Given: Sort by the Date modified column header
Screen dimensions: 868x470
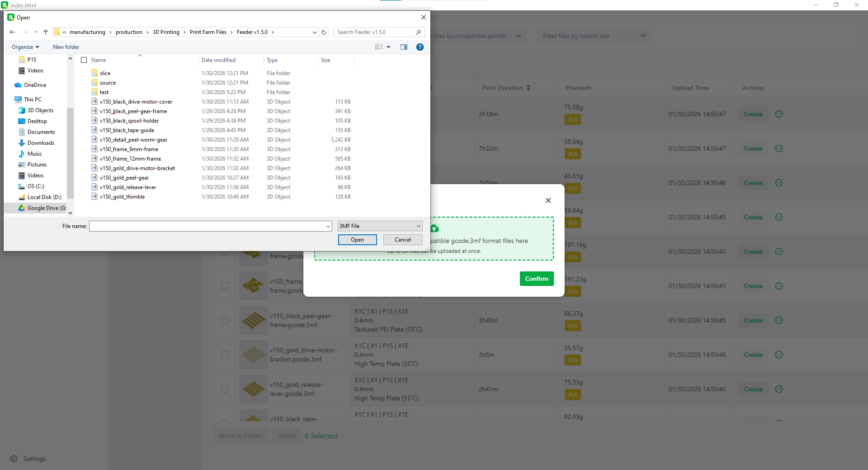Looking at the screenshot, I should (x=218, y=60).
